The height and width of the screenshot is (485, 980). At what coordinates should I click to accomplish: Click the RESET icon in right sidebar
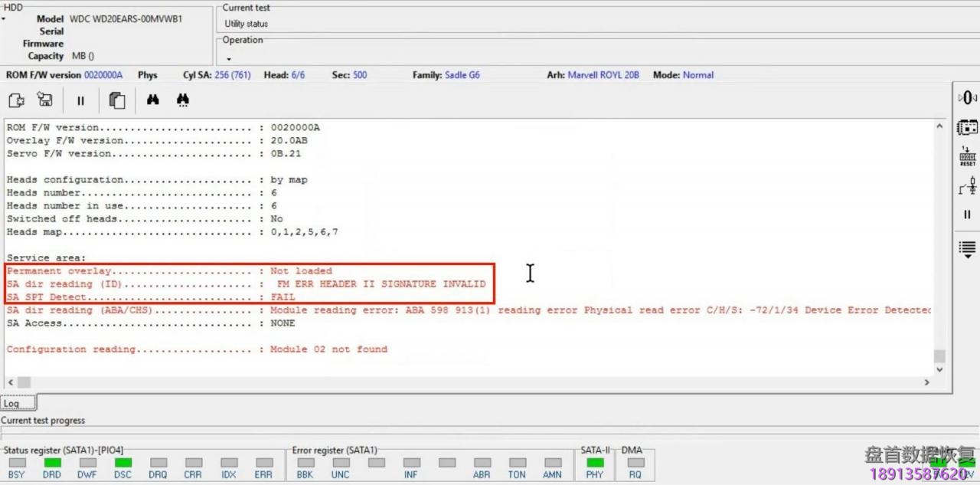click(968, 156)
